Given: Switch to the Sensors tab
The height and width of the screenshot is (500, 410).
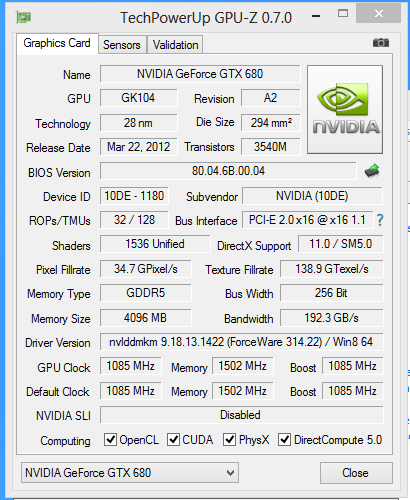Looking at the screenshot, I should (x=122, y=45).
